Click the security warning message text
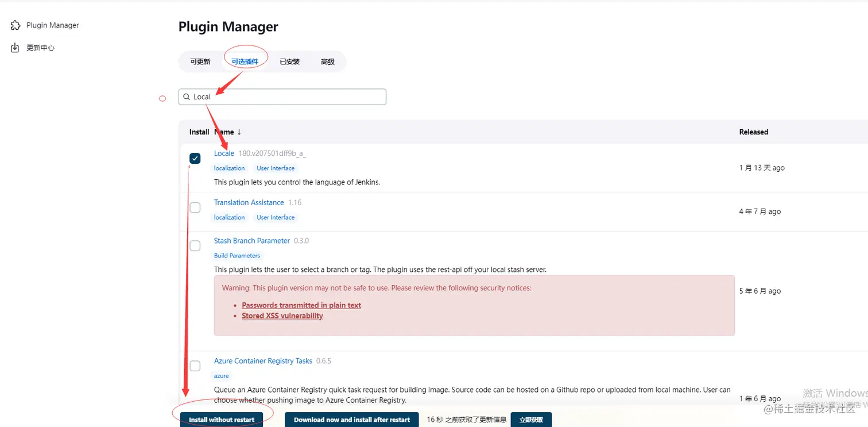Screen dimensions: 868x427 click(377, 288)
